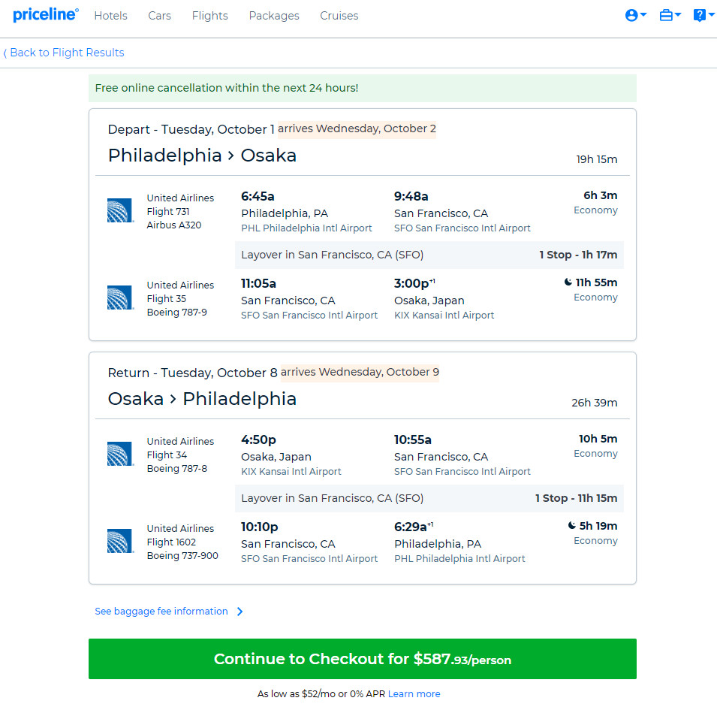Click 'Boeing 787-9' aircraft text
Screen dimensions: 717x728
(x=177, y=312)
